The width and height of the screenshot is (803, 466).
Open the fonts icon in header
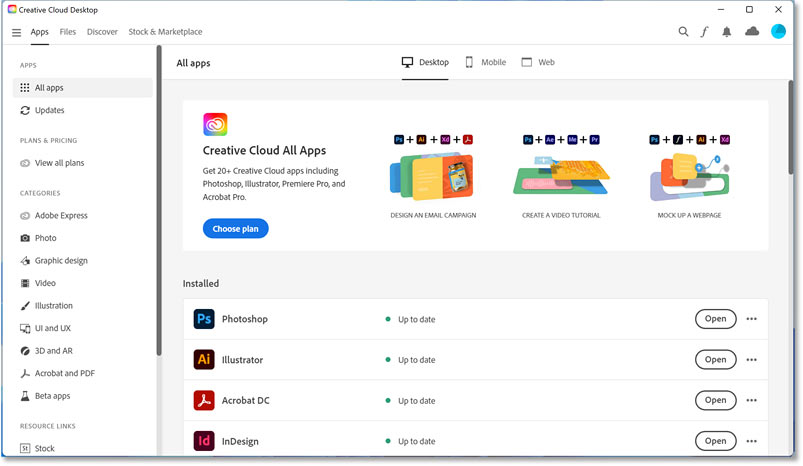click(x=704, y=32)
